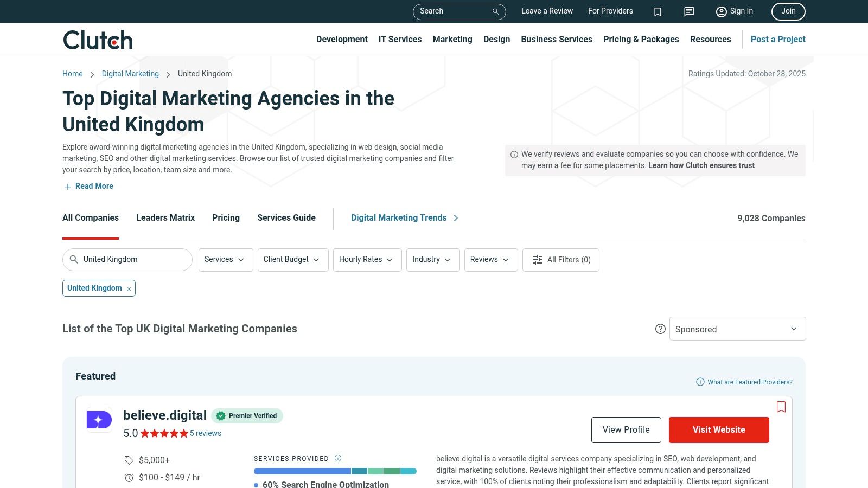This screenshot has height=488, width=868.
Task: Click the Services Provided info icon
Action: click(x=338, y=458)
